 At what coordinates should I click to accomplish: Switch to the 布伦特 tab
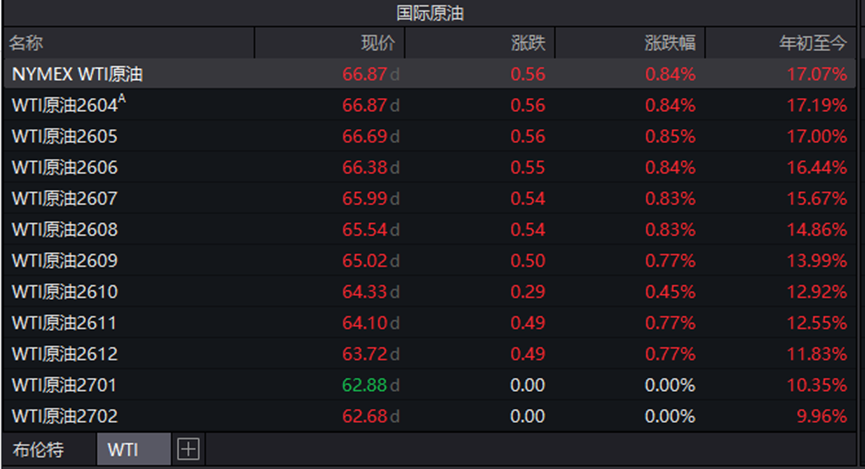(38, 450)
